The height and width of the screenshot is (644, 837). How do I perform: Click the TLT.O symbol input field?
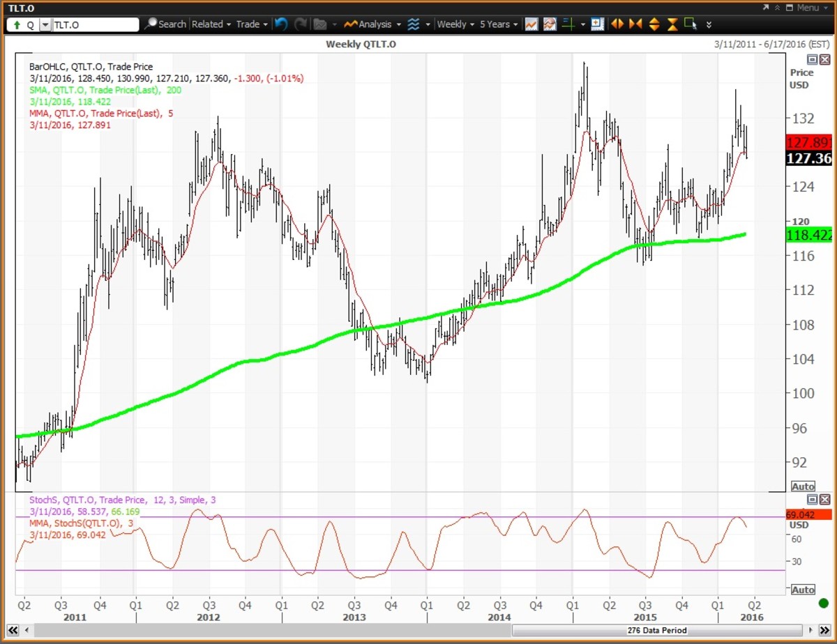click(96, 24)
